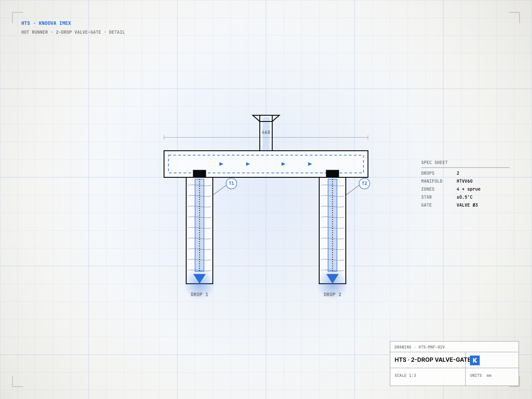532x399 pixels.
Task: Click the VALVE Ø3 gate value
Action: point(467,205)
